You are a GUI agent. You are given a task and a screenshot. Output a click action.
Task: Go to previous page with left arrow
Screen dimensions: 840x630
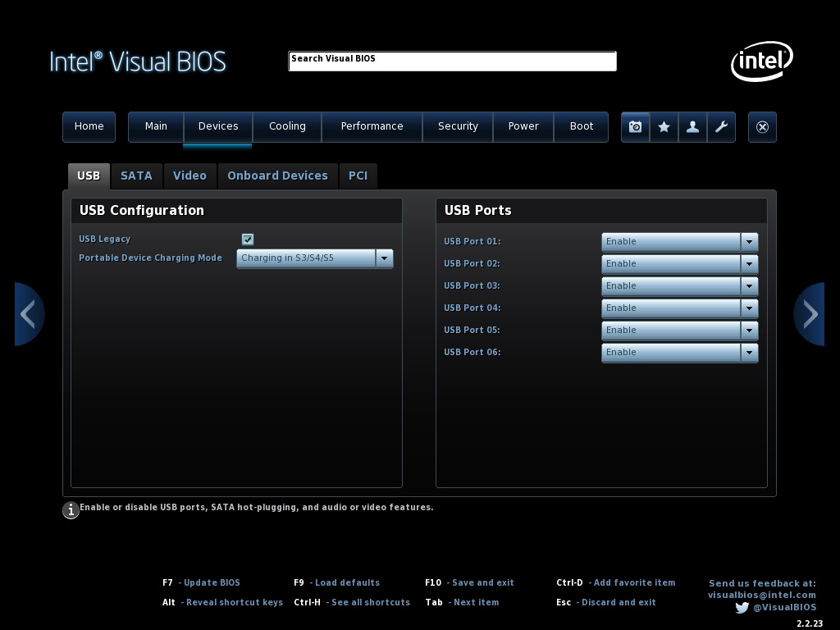(x=29, y=314)
